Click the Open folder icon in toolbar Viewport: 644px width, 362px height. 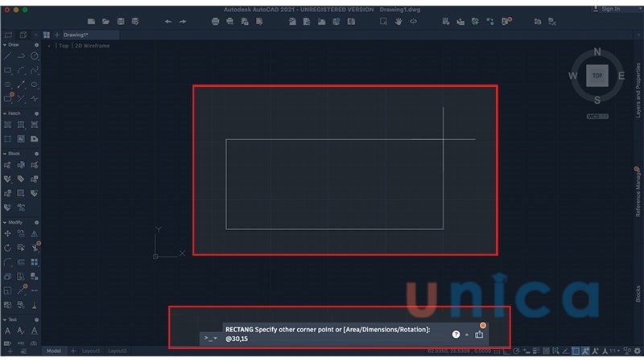tap(105, 21)
